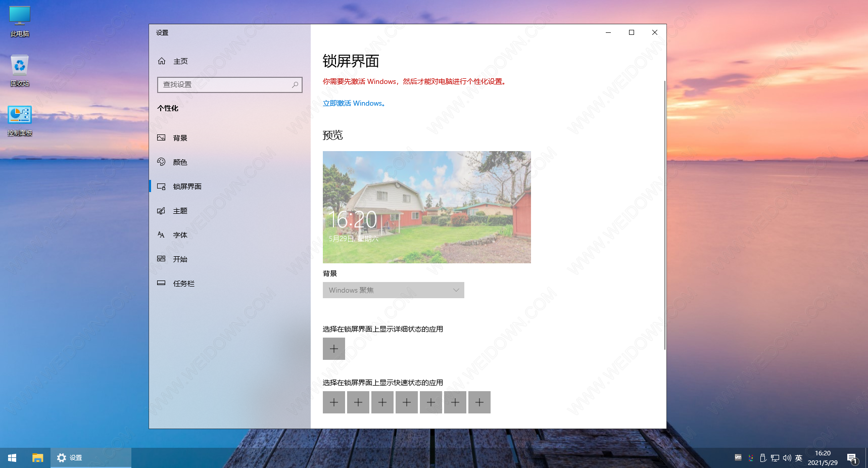This screenshot has width=868, height=468.
Task: Add seventh quick status app plus button
Action: tap(479, 402)
